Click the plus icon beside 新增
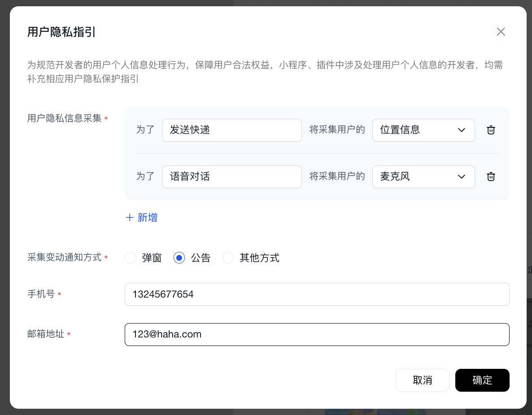This screenshot has height=415, width=532. (x=130, y=218)
